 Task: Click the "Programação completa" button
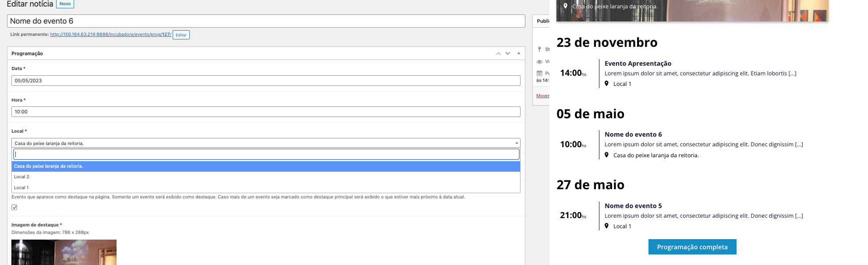pos(692,247)
